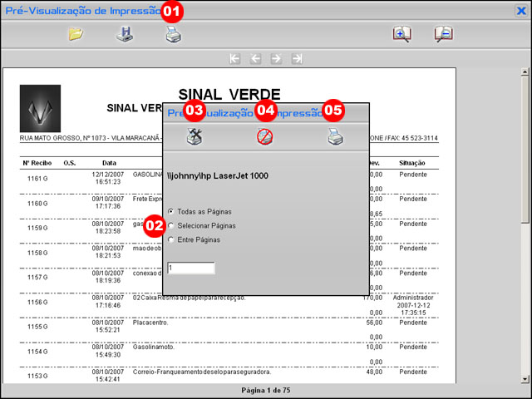This screenshot has height=399, width=532.
Task: Go to the previous page arrow
Action: 255,59
